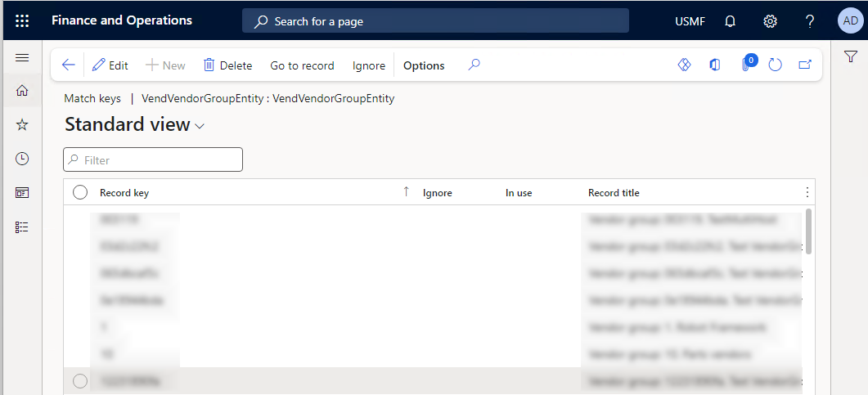Toggle the select-all rows radio circle
Viewport: 868px width, 395px height.
click(x=80, y=192)
